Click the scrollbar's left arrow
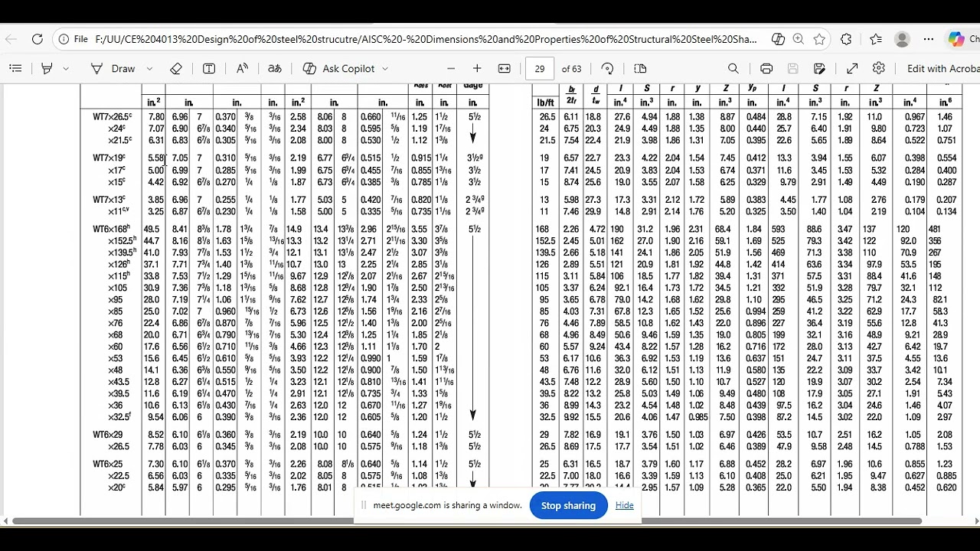This screenshot has width=980, height=551. [x=5, y=521]
